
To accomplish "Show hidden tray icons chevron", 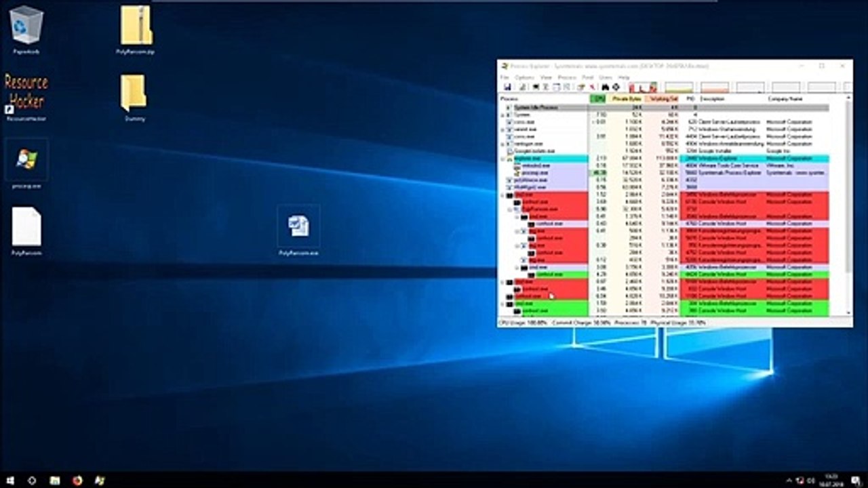I will [x=789, y=480].
